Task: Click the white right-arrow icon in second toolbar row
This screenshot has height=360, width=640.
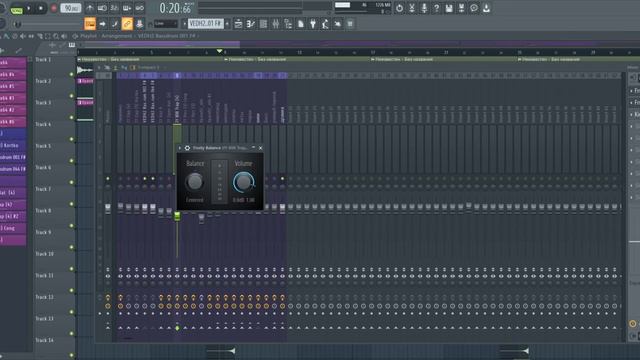Action: [102, 24]
